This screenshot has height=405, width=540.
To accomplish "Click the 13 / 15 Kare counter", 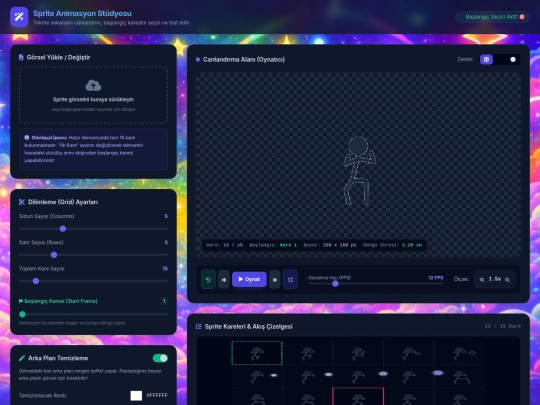I will click(x=502, y=326).
